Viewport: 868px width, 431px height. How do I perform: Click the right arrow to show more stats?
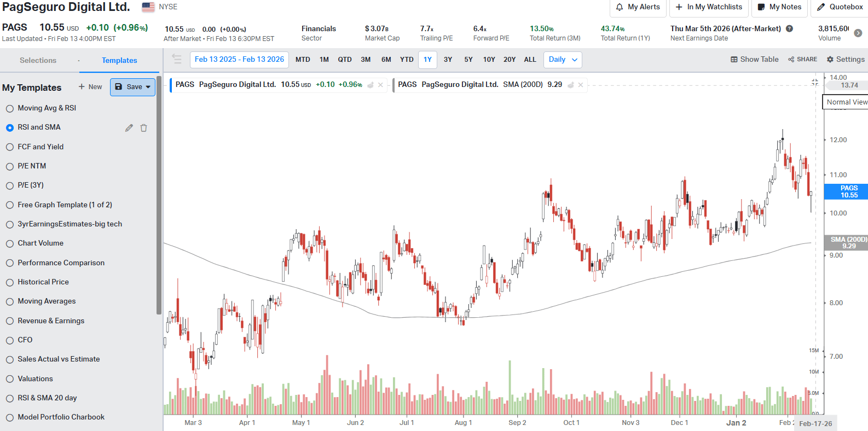(858, 33)
